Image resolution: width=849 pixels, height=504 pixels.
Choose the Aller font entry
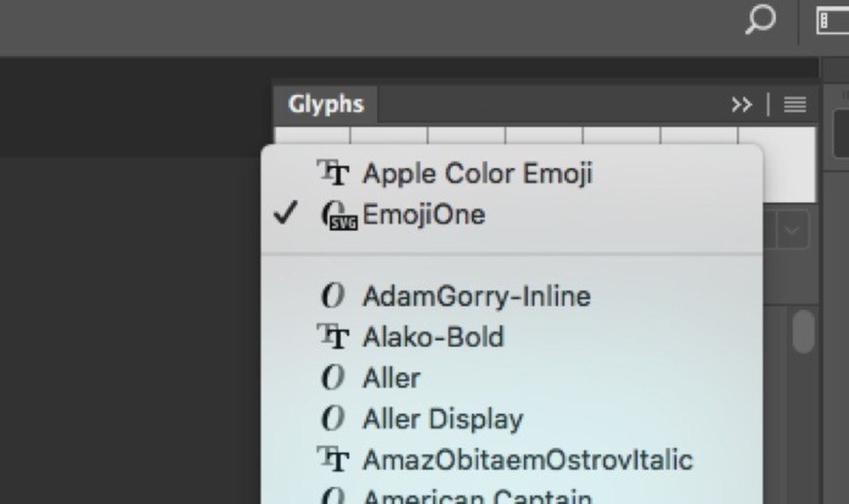point(391,378)
